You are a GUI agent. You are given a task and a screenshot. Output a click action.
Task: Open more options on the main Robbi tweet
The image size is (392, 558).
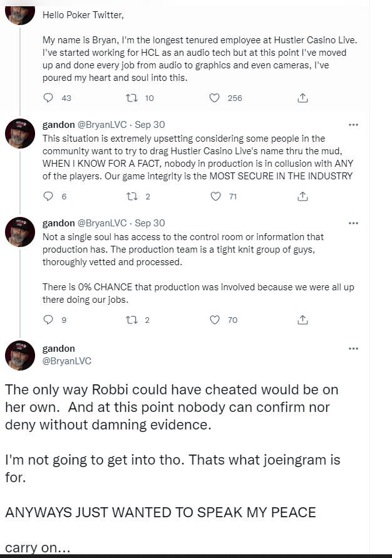(x=353, y=349)
